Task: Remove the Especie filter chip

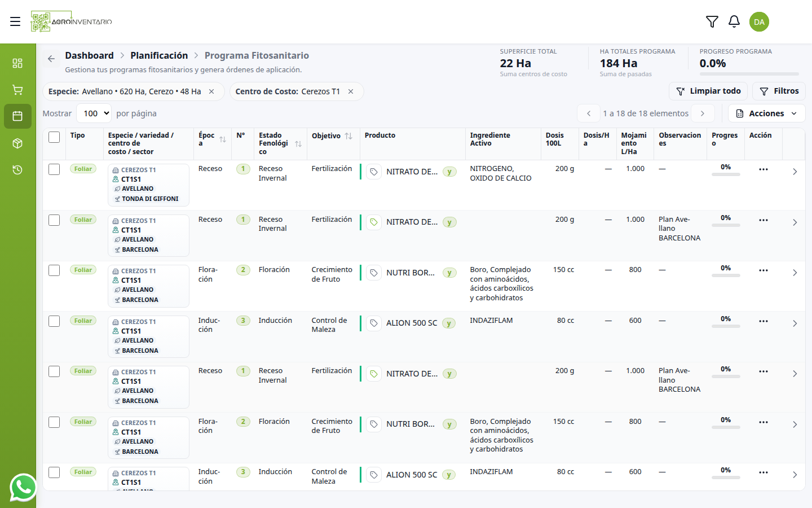Action: (211, 91)
